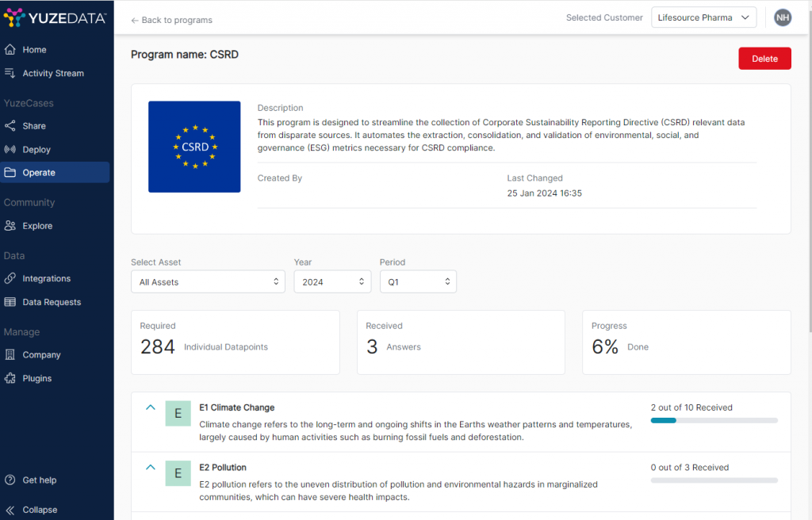Viewport: 812px width, 520px height.
Task: Go to Company in Manage section
Action: point(41,355)
